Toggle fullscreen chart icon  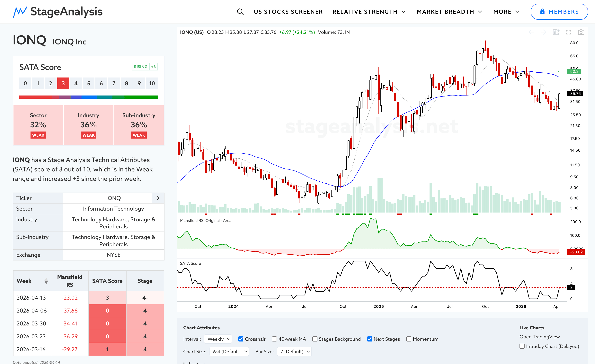pos(568,32)
